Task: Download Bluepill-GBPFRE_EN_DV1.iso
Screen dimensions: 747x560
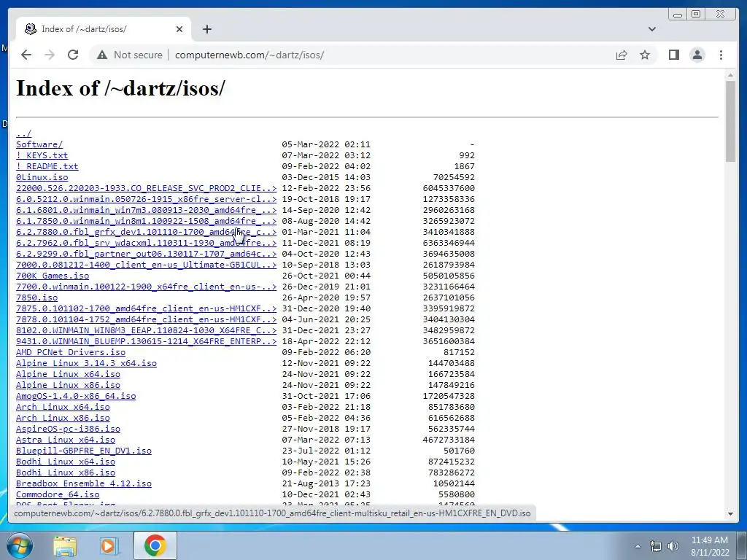Action: click(84, 451)
